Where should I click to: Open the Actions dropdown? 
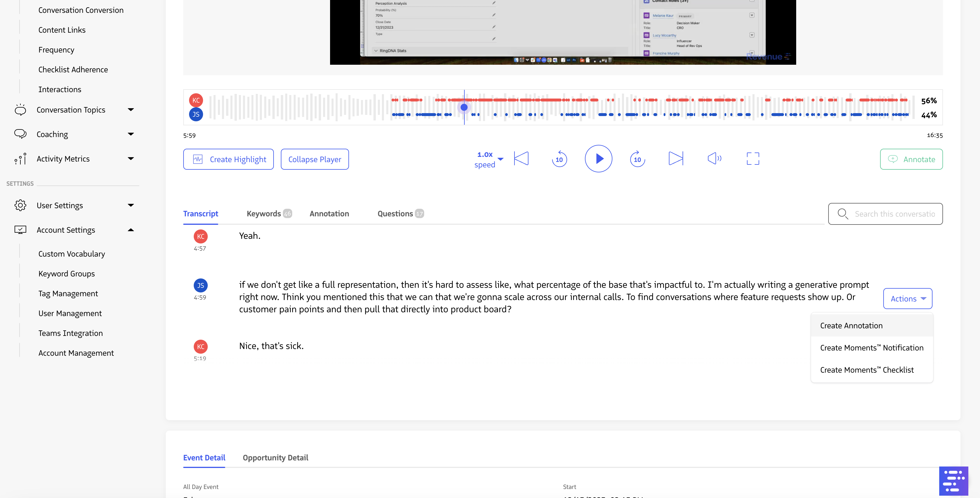[x=907, y=299]
